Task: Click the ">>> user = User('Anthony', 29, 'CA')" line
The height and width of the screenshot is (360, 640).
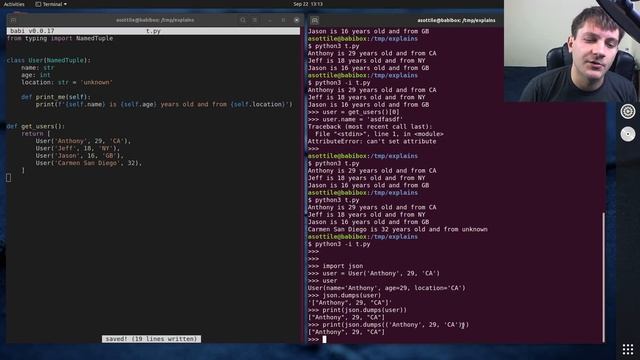Action: tap(374, 273)
